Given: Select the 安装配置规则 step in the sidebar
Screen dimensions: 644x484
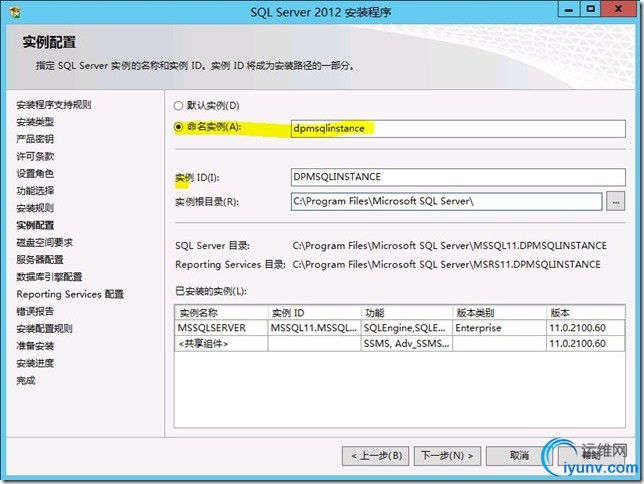Looking at the screenshot, I should coord(44,329).
